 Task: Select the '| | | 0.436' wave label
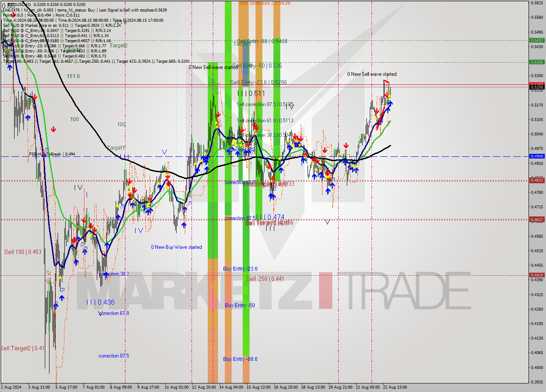point(100,302)
